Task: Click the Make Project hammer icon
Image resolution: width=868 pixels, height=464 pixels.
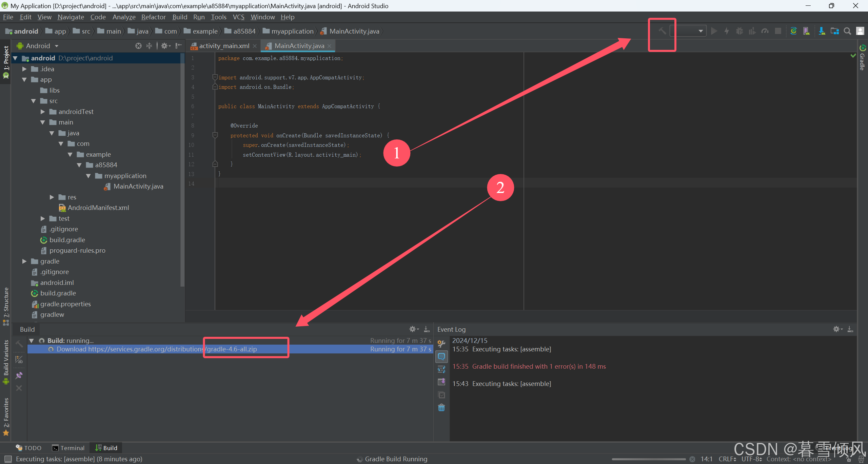Action: pos(662,31)
